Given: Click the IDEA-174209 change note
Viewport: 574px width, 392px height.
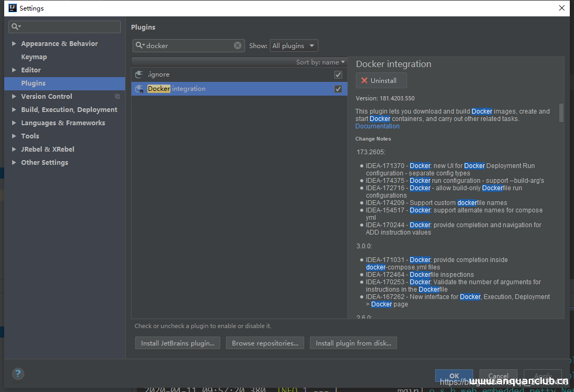Looking at the screenshot, I should (x=436, y=202).
